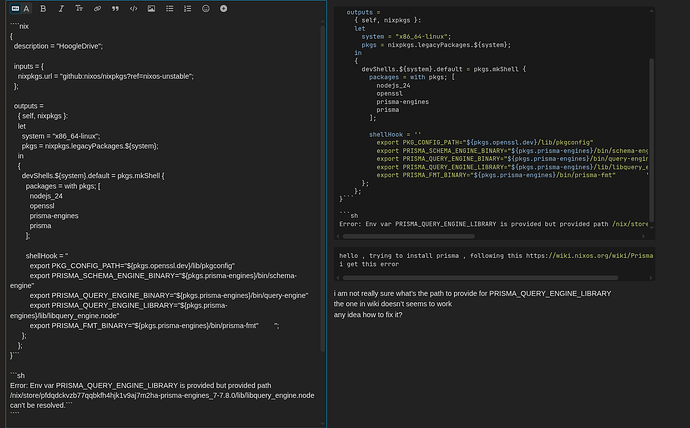This screenshot has width=690, height=428.
Task: Click 'prisma-engines' package line in editor
Action: 54,216
